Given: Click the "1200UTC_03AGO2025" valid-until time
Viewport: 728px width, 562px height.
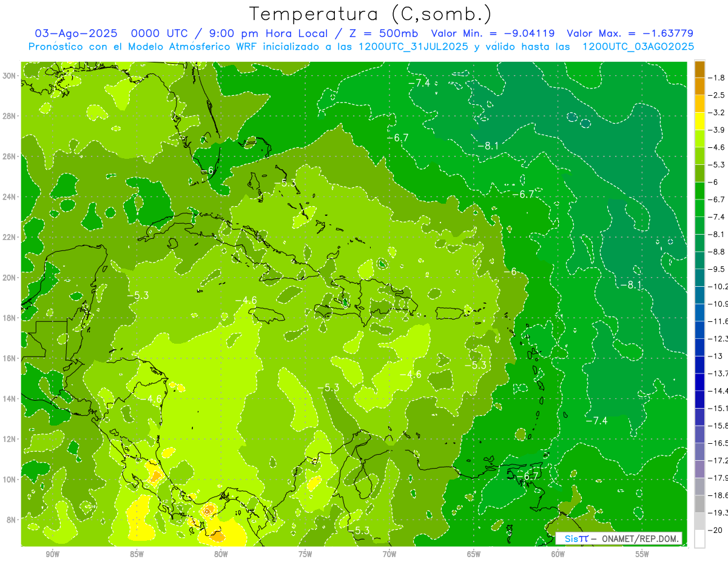Looking at the screenshot, I should 638,47.
